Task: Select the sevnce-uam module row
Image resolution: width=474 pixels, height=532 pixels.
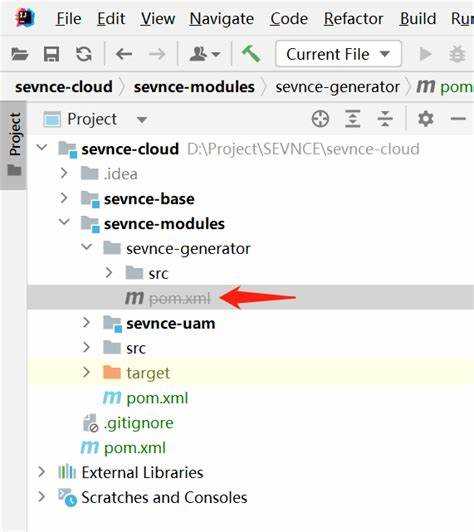Action: (x=251, y=323)
